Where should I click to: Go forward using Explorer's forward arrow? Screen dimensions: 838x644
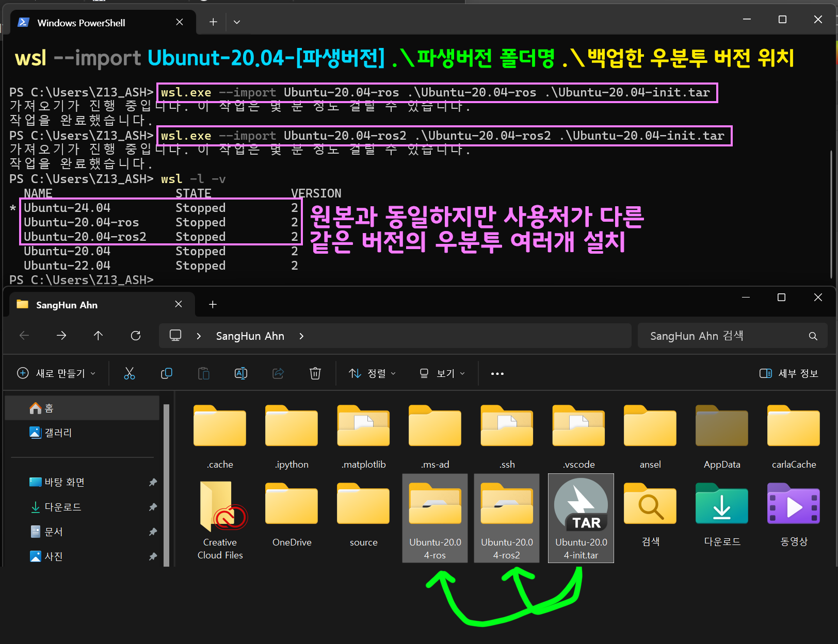(61, 336)
